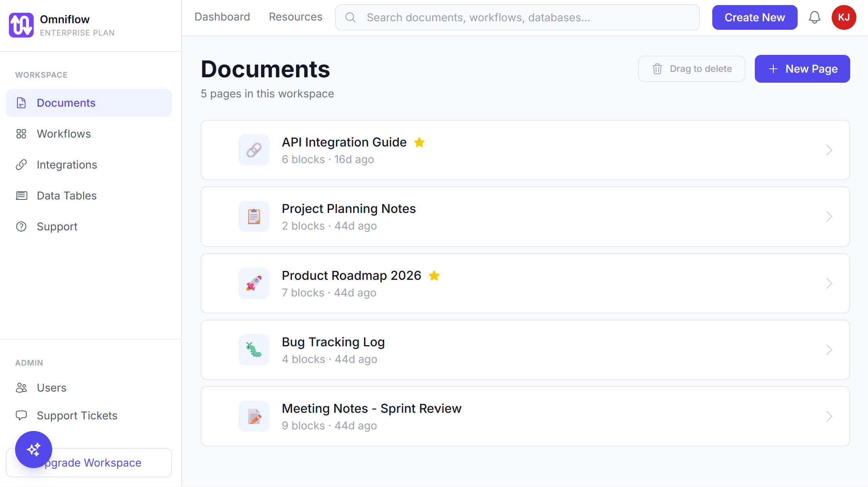
Task: Click the search magnifier icon
Action: pyautogui.click(x=351, y=17)
